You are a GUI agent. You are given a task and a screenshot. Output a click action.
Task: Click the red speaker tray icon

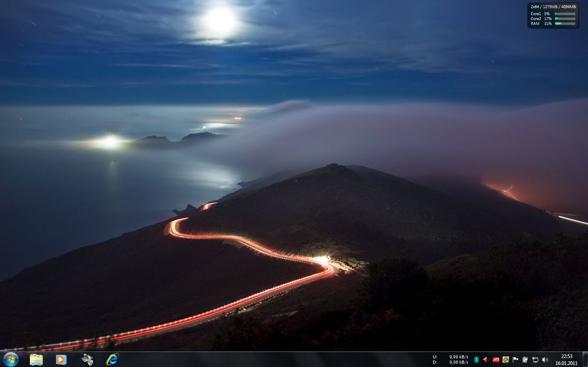[485, 359]
